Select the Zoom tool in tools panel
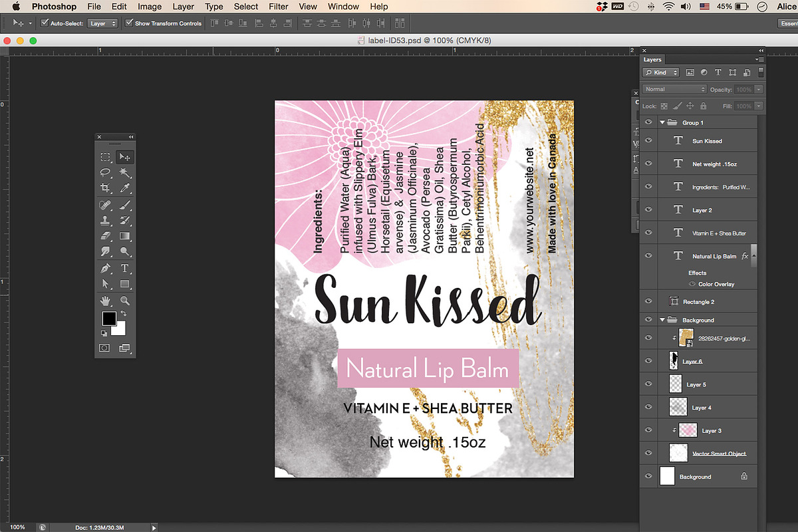The width and height of the screenshot is (798, 532). 124,301
